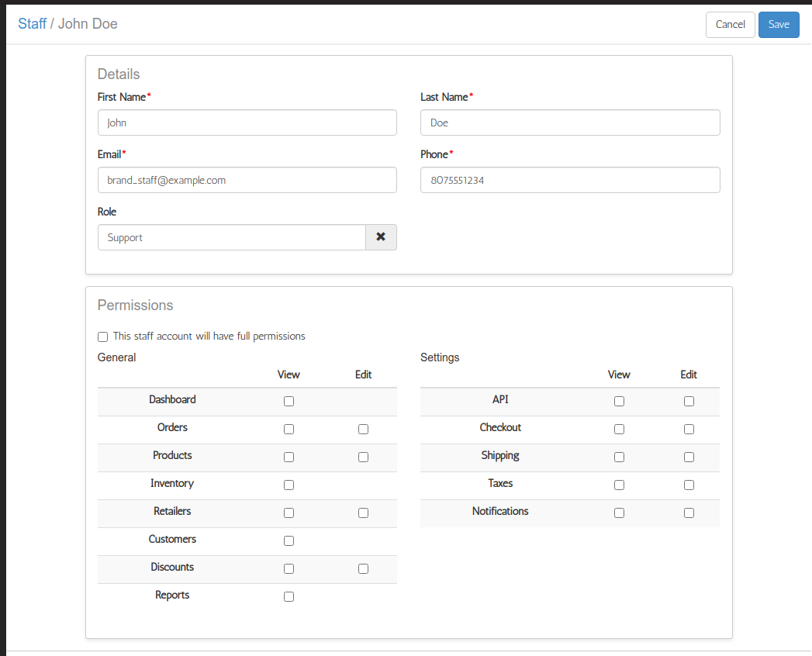The image size is (812, 656).
Task: Click 'This staff account will have full permissions' text
Action: pyautogui.click(x=209, y=337)
